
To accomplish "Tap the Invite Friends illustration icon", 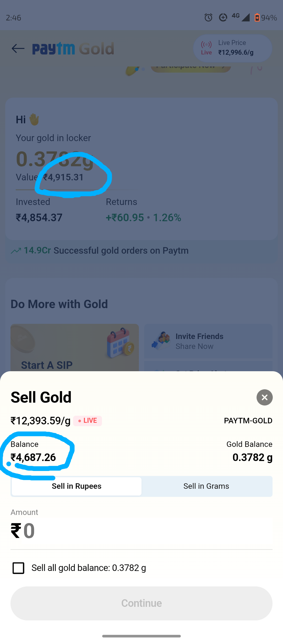I will pyautogui.click(x=161, y=341).
